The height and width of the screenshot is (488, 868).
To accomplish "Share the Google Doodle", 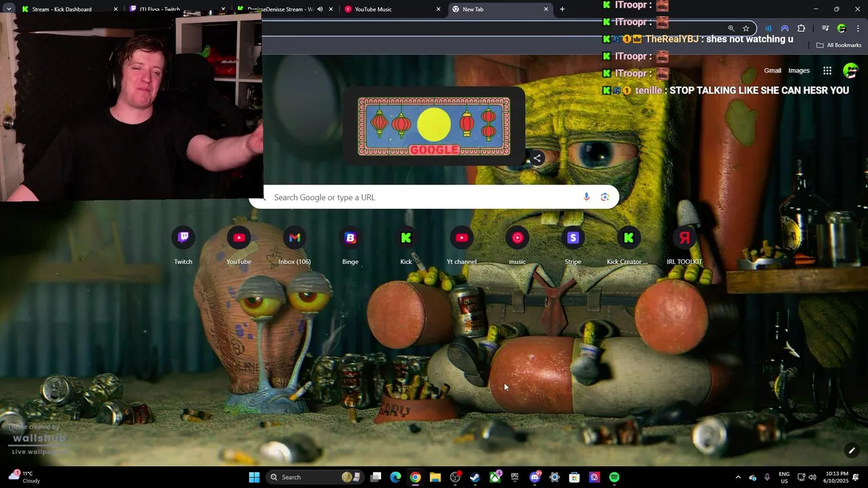I will (x=536, y=158).
